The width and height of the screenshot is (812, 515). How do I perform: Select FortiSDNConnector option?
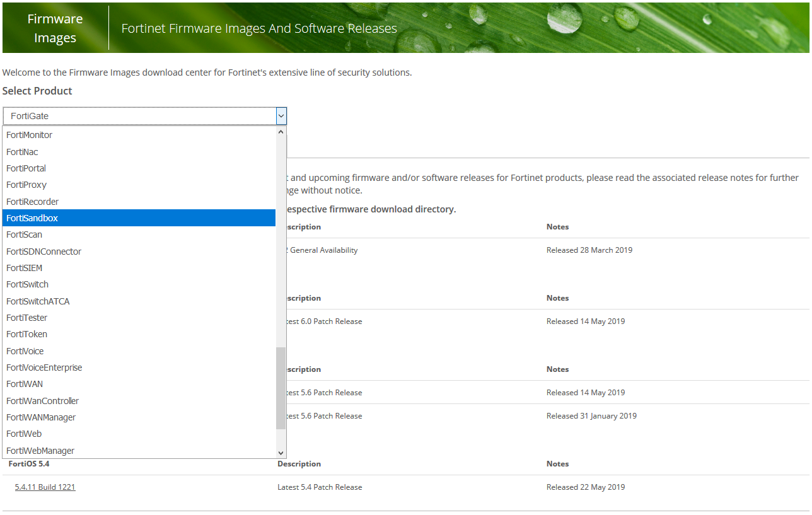coord(43,252)
